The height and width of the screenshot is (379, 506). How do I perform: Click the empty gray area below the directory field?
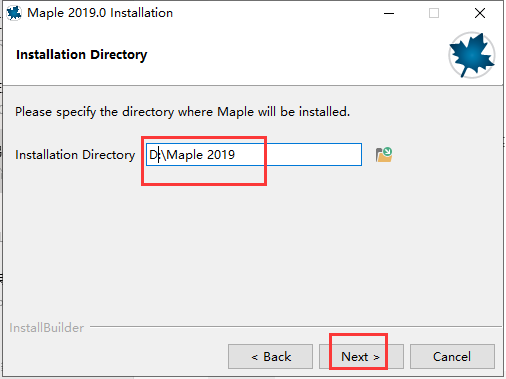(253, 247)
